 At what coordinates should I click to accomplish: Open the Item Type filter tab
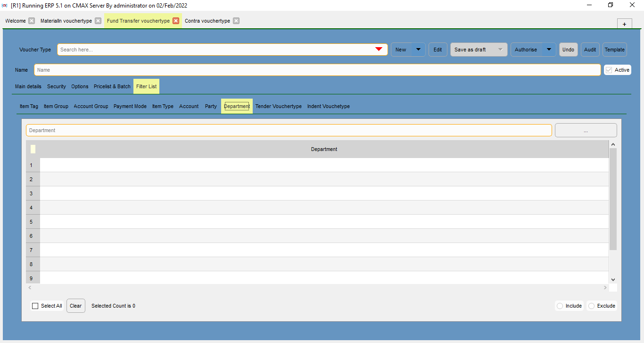(x=163, y=106)
